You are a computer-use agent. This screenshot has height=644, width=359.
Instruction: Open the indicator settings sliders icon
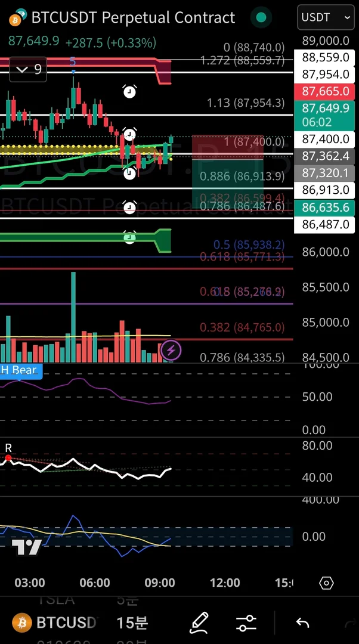pos(246,623)
